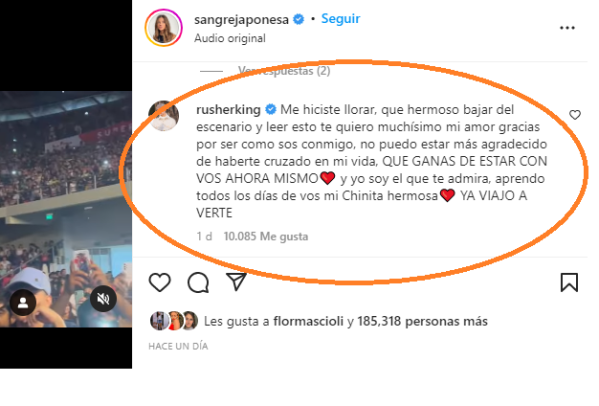
Task: Open rusherking username link
Action: 228,110
